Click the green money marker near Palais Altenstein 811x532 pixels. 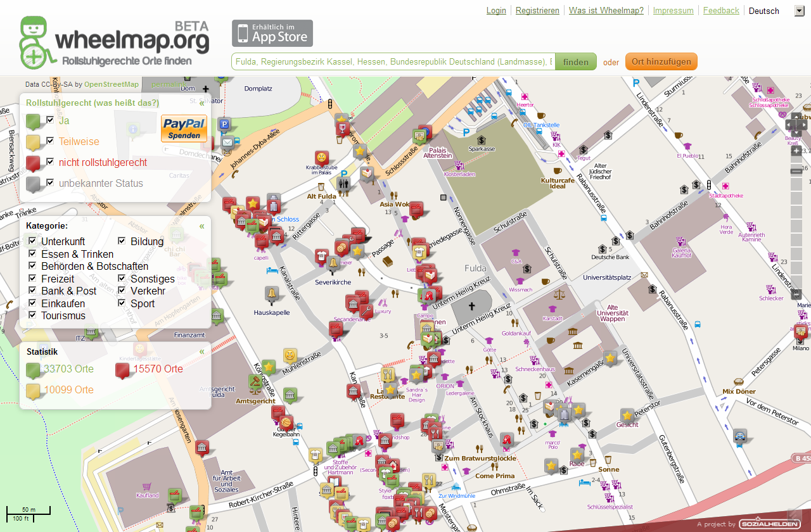pos(419,136)
